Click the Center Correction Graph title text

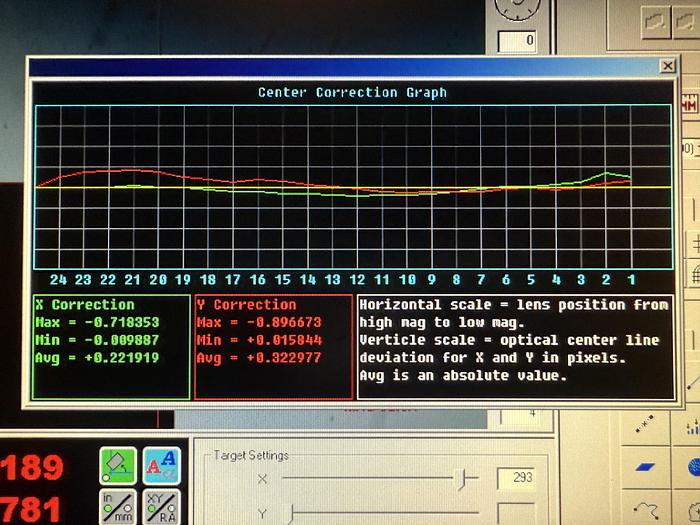352,92
